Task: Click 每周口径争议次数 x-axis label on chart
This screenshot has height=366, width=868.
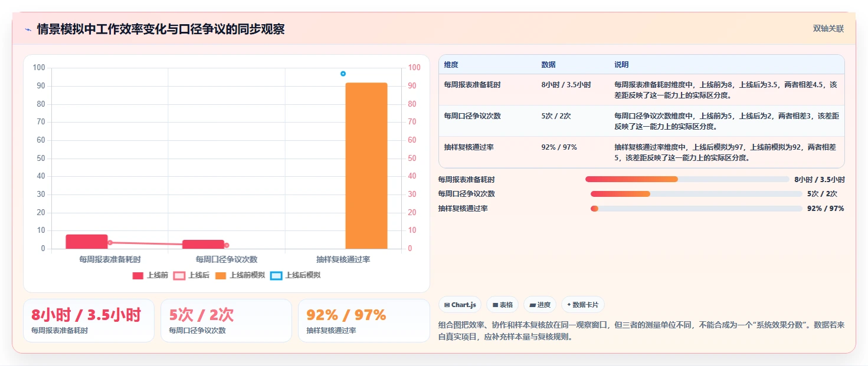Action: tap(227, 259)
